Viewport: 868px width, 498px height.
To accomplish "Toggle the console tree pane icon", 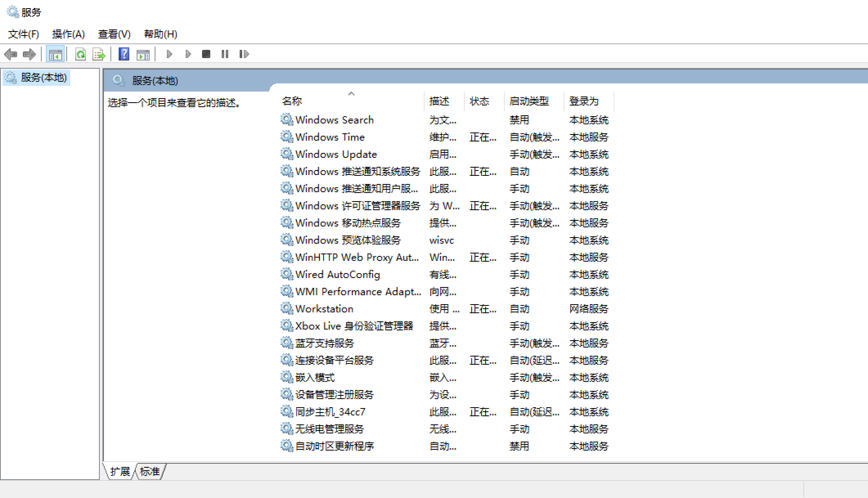I will (55, 54).
